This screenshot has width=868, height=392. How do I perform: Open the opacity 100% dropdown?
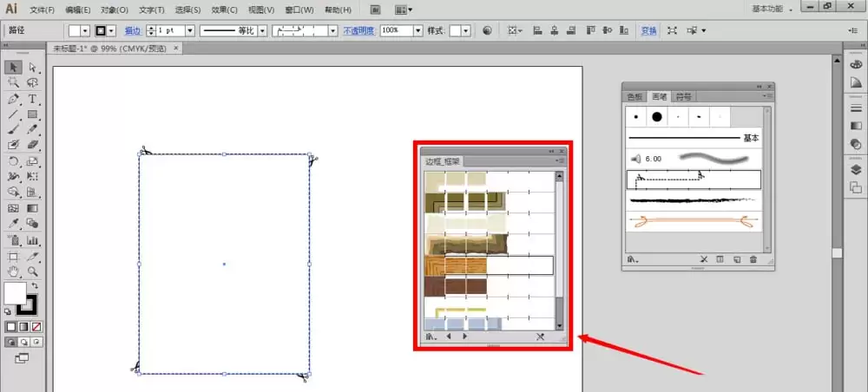pyautogui.click(x=418, y=31)
